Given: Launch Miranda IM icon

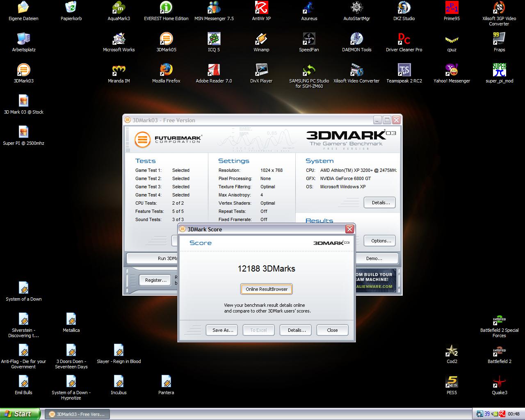Looking at the screenshot, I should coord(119,73).
